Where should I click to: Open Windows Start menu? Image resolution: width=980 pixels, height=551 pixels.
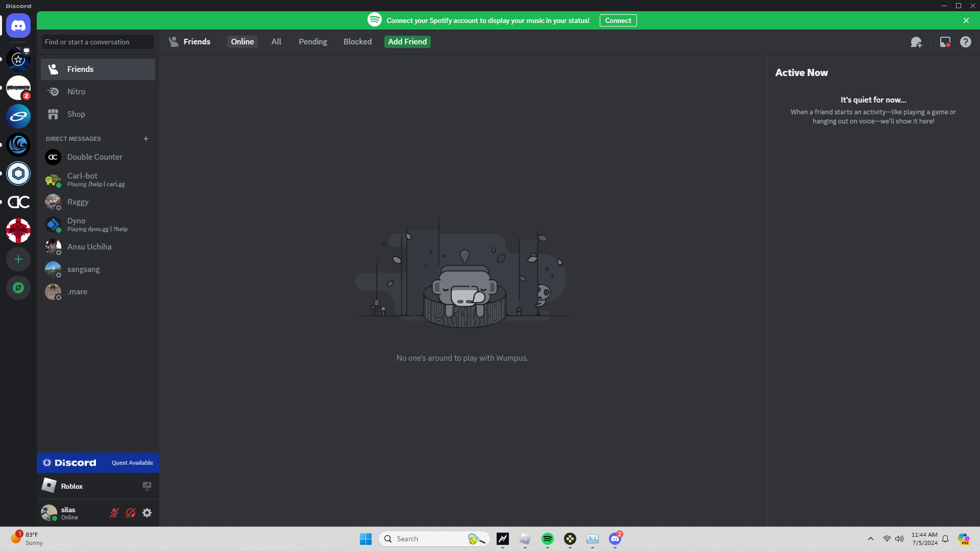coord(366,539)
